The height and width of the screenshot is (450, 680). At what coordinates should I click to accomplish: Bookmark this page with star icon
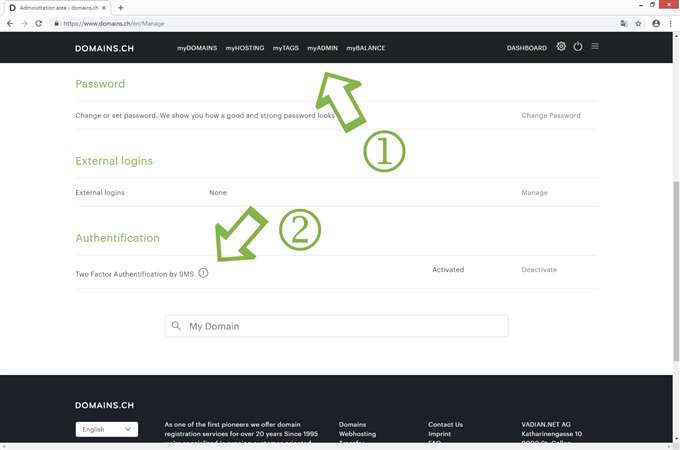coord(638,23)
